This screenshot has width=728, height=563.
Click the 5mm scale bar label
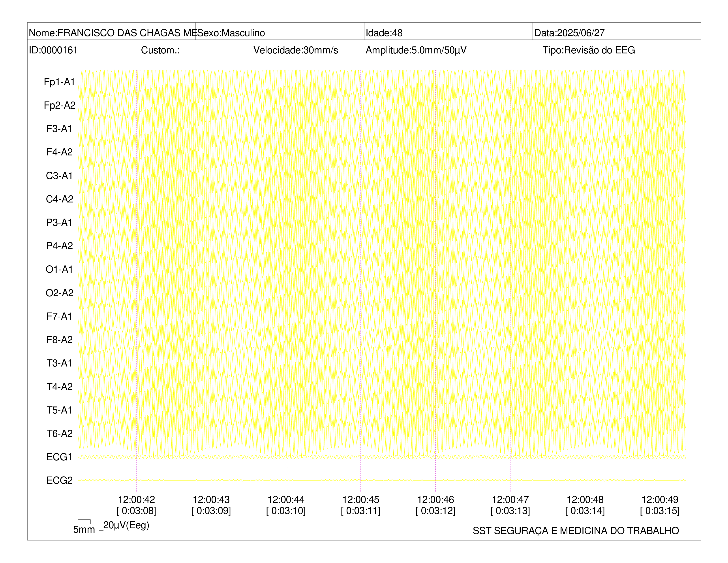click(84, 529)
